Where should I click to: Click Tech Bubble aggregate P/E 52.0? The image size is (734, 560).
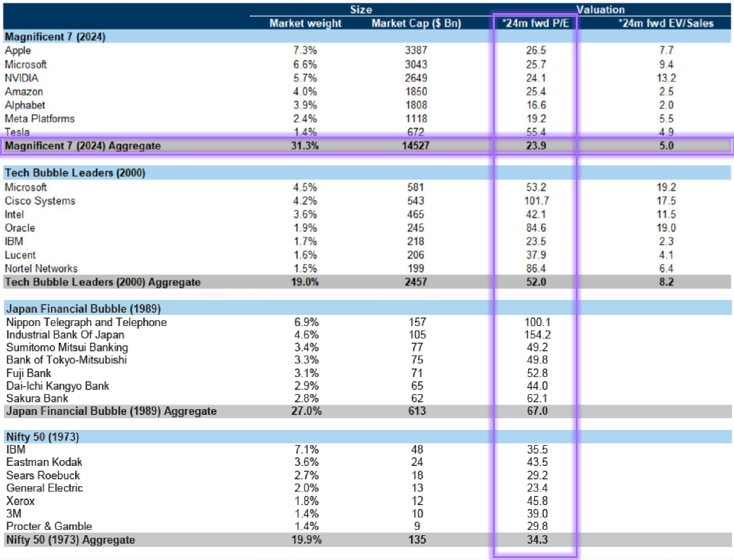[x=536, y=282]
